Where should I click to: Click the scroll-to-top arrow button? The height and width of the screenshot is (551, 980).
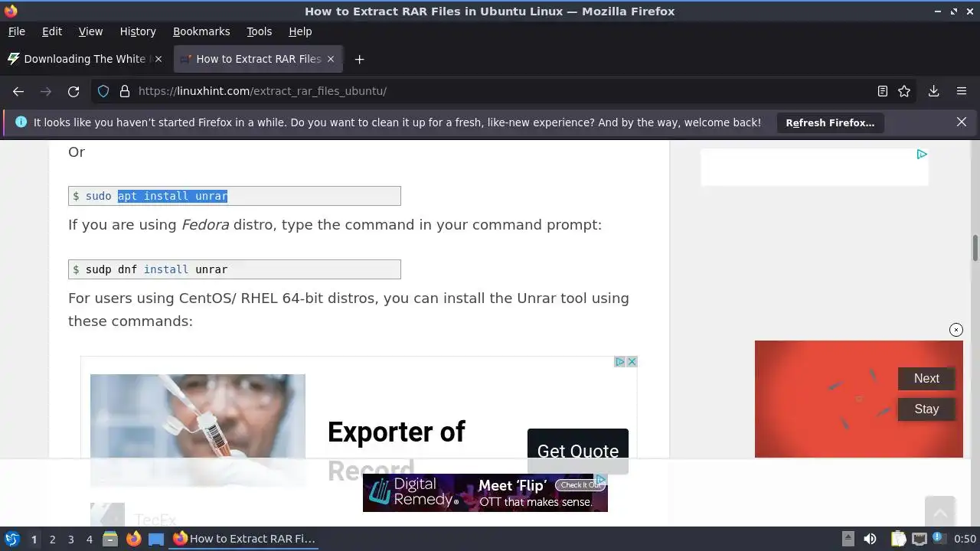click(940, 512)
